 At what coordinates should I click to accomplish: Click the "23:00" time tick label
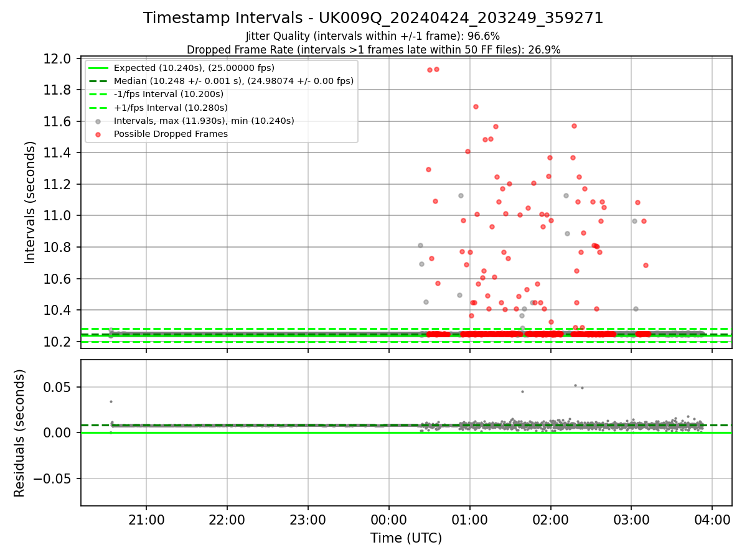(x=308, y=520)
